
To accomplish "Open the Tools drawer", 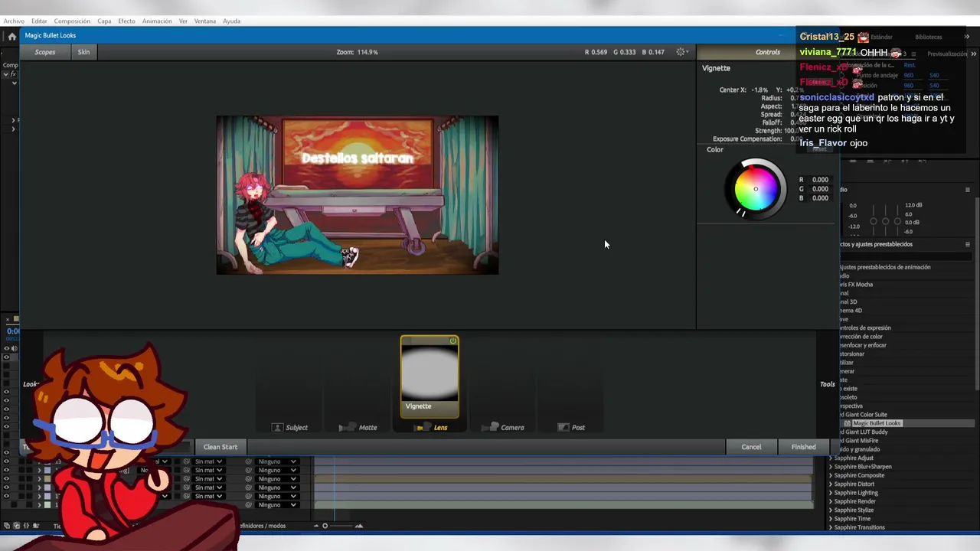I will coord(828,384).
